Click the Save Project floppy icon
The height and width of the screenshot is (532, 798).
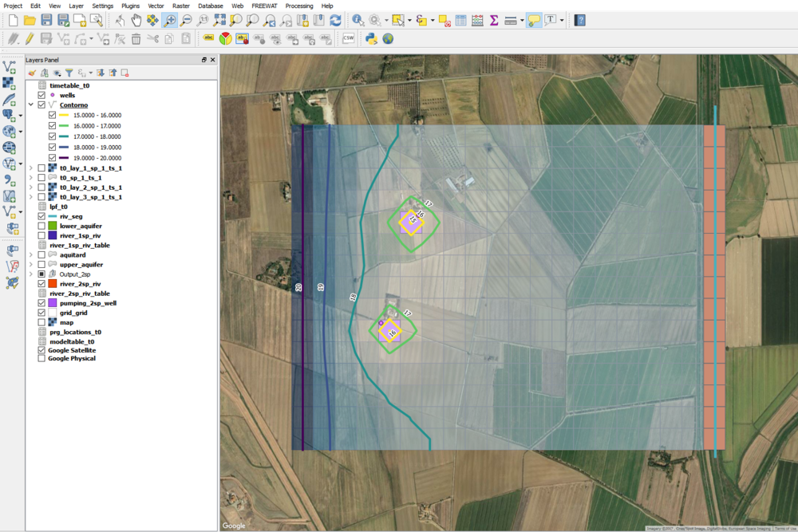click(46, 20)
